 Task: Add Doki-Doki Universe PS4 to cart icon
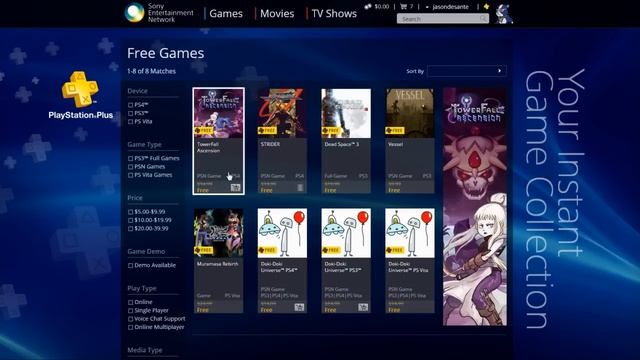coord(299,307)
